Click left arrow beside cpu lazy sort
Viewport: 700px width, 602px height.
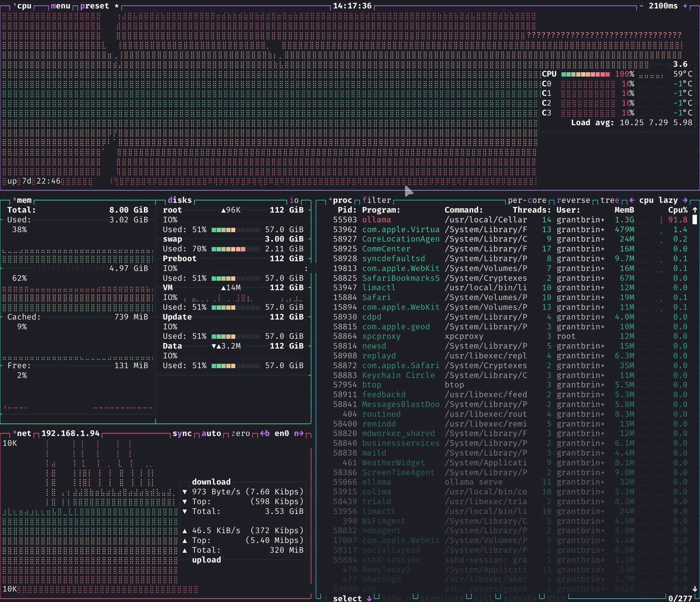631,200
